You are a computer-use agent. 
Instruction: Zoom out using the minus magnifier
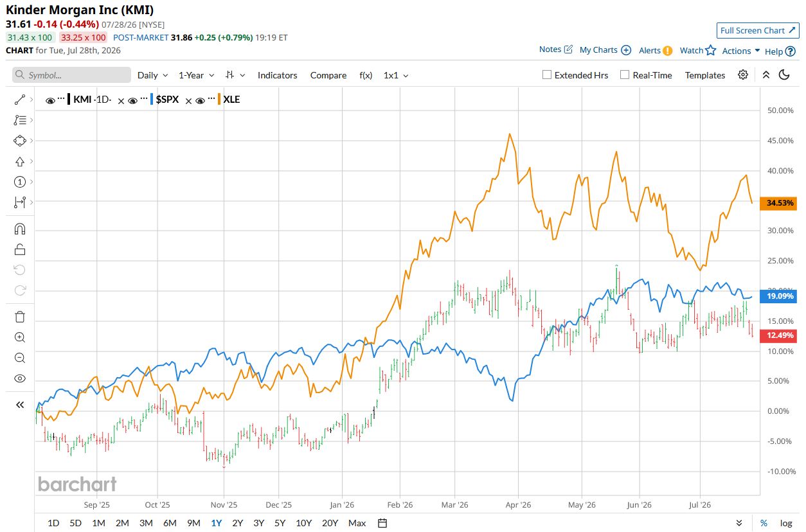[19, 358]
